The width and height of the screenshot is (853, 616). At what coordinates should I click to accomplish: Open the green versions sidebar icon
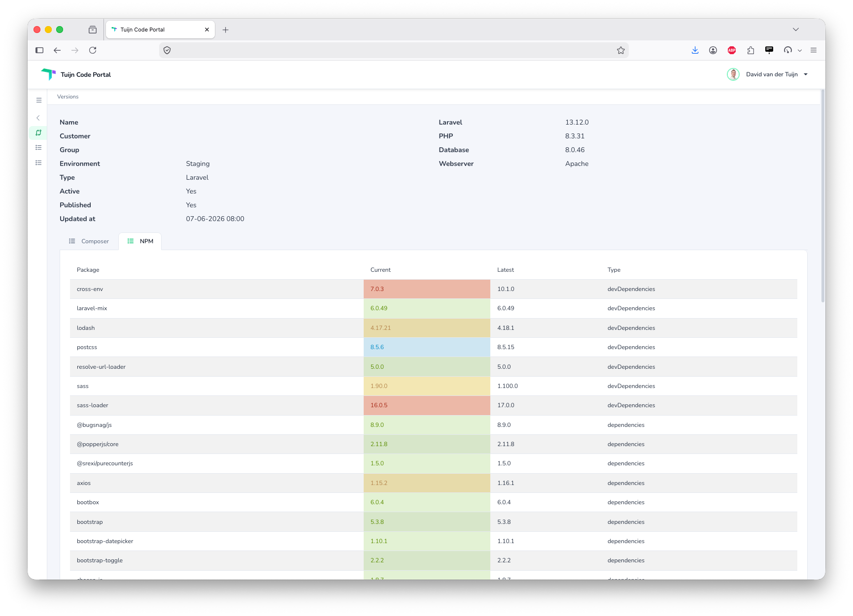tap(38, 132)
